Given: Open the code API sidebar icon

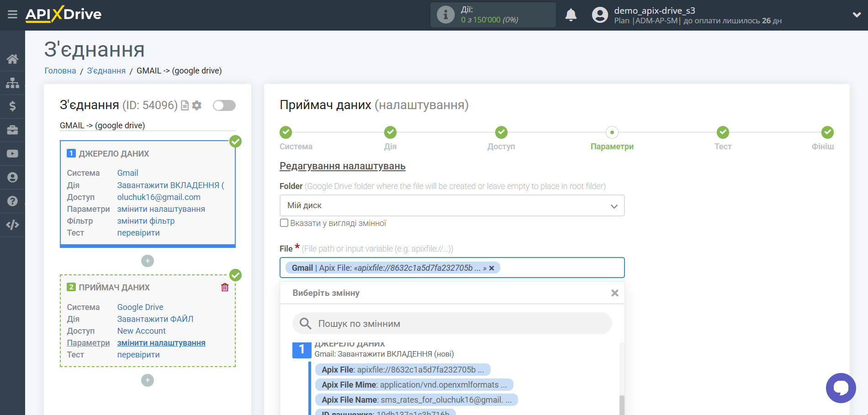Looking at the screenshot, I should point(12,225).
